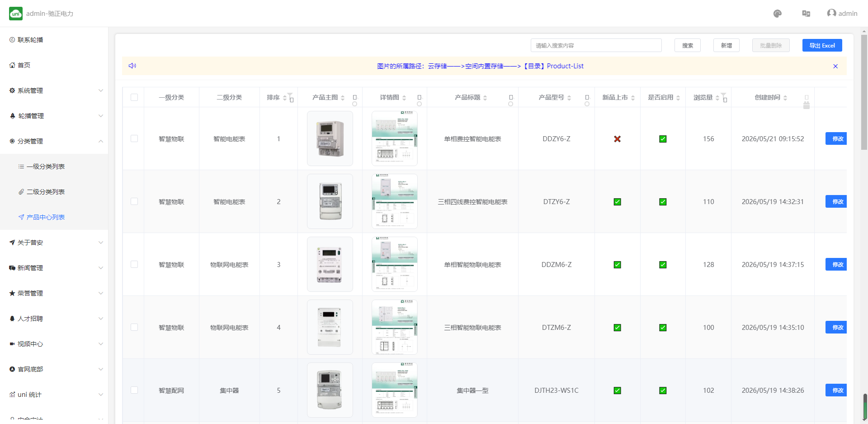Sort by 创建时间 column arrows

pyautogui.click(x=785, y=98)
